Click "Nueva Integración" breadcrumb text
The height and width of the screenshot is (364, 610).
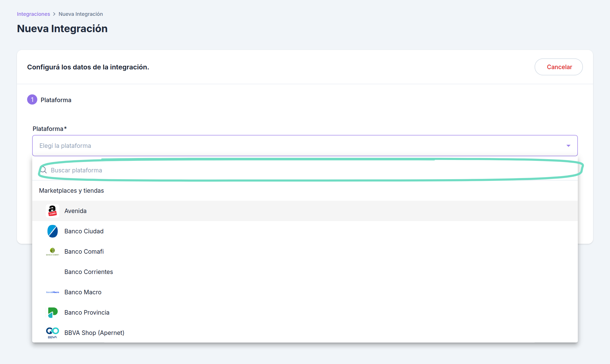click(x=81, y=14)
